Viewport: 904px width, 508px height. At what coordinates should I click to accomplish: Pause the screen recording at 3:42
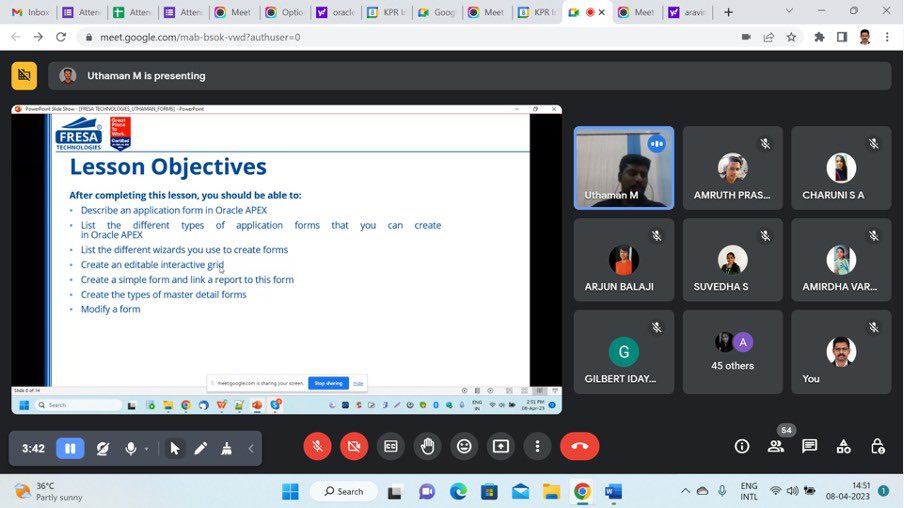70,449
